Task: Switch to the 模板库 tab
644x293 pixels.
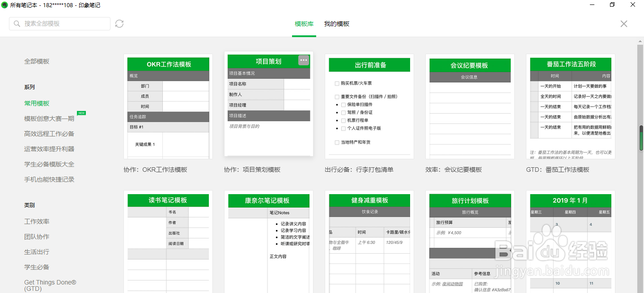Action: tap(304, 24)
